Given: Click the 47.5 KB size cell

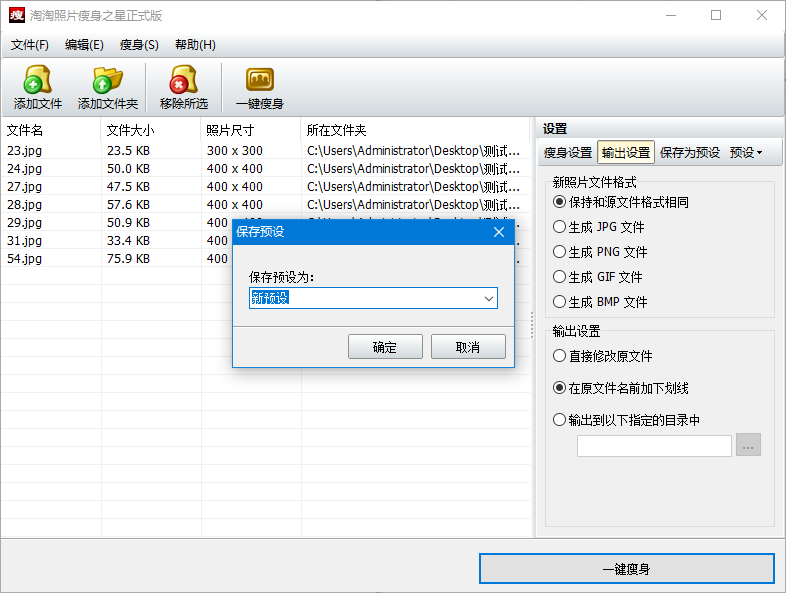Looking at the screenshot, I should (128, 186).
